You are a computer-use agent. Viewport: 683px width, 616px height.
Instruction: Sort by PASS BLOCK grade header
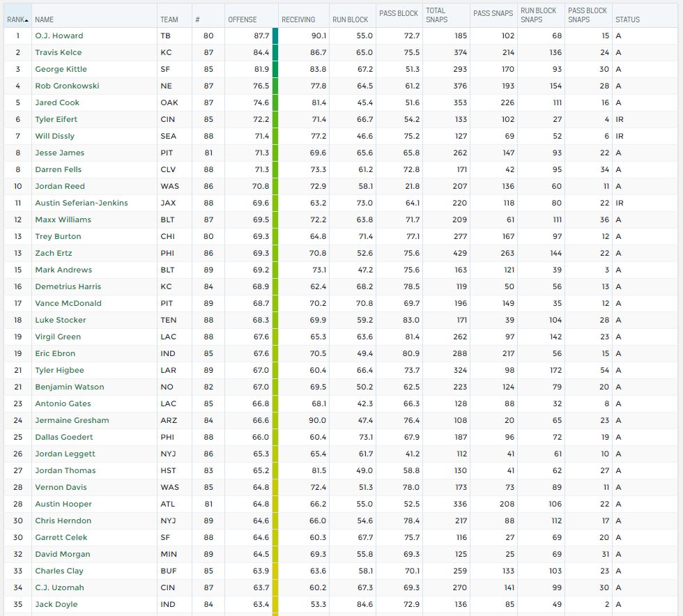pyautogui.click(x=398, y=13)
